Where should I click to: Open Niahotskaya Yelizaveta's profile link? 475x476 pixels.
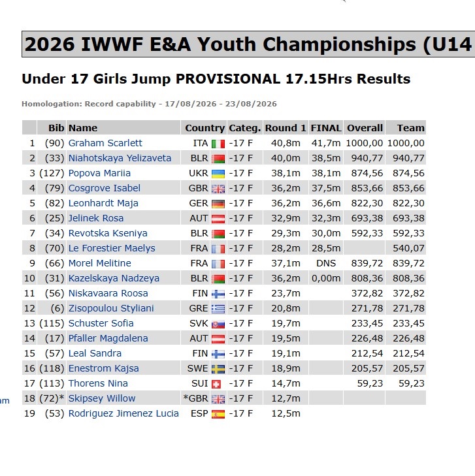[x=120, y=158]
